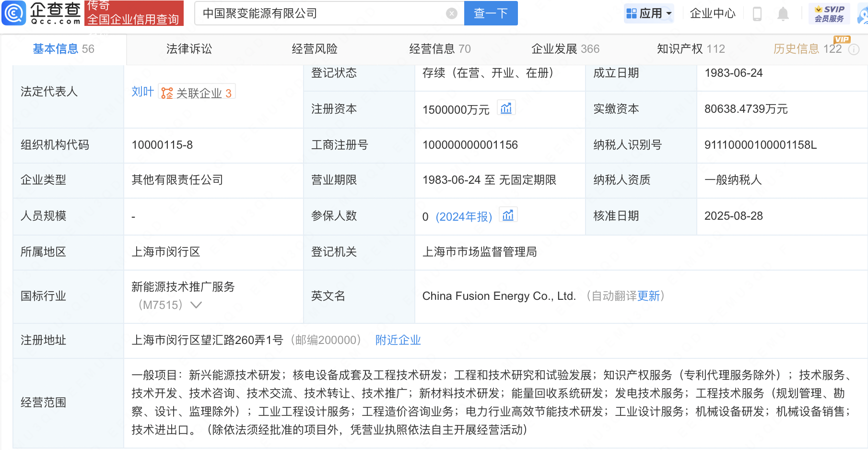868x450 pixels.
Task: View the registered capital chart icon
Action: [506, 108]
